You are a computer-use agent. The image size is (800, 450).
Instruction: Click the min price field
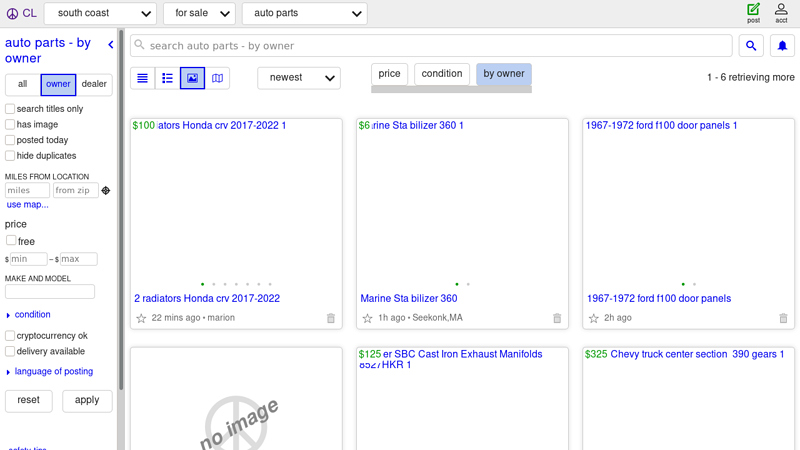[29, 259]
